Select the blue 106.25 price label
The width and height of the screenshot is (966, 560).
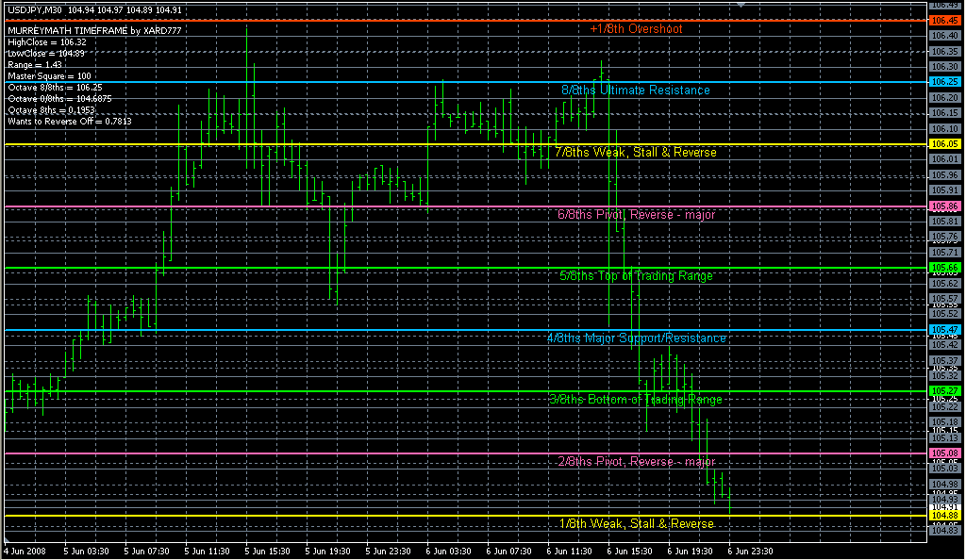pyautogui.click(x=944, y=82)
